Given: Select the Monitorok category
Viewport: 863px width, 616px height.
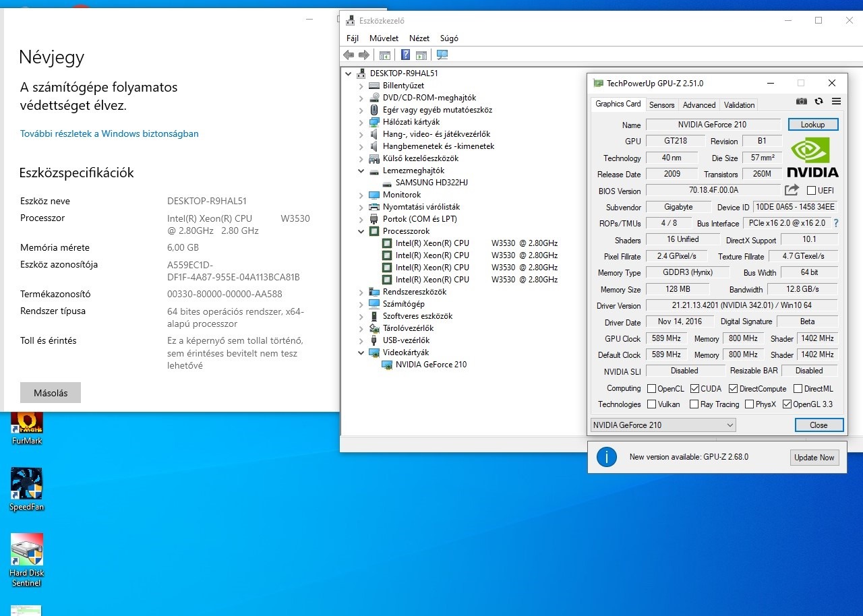Looking at the screenshot, I should pyautogui.click(x=402, y=195).
